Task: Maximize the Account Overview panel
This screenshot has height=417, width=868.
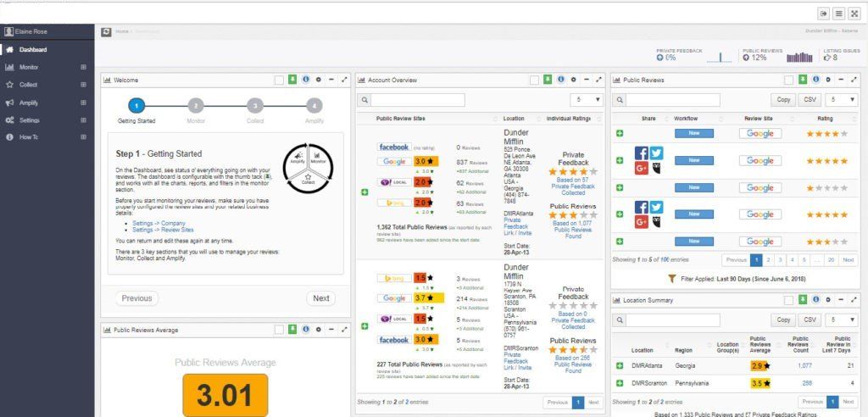Action: tap(599, 80)
